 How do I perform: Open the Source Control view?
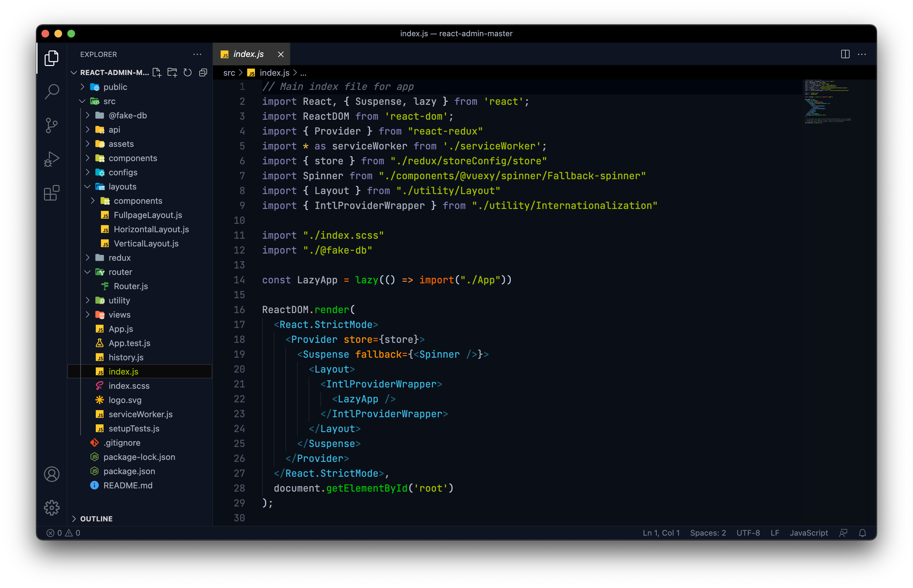(x=51, y=125)
